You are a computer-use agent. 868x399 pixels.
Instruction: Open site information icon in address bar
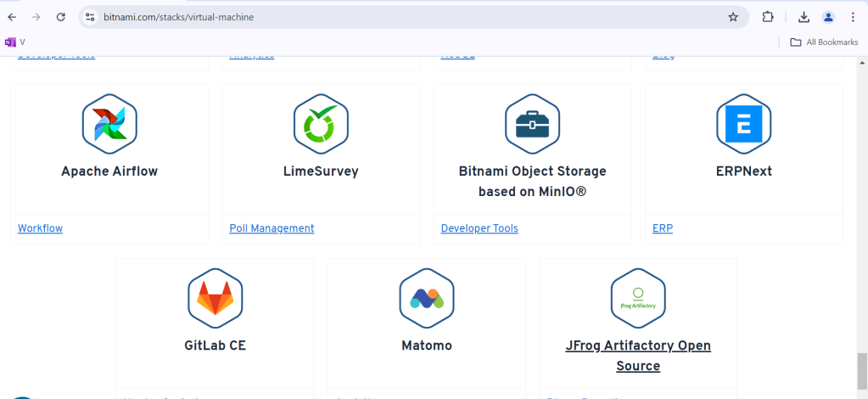click(90, 17)
